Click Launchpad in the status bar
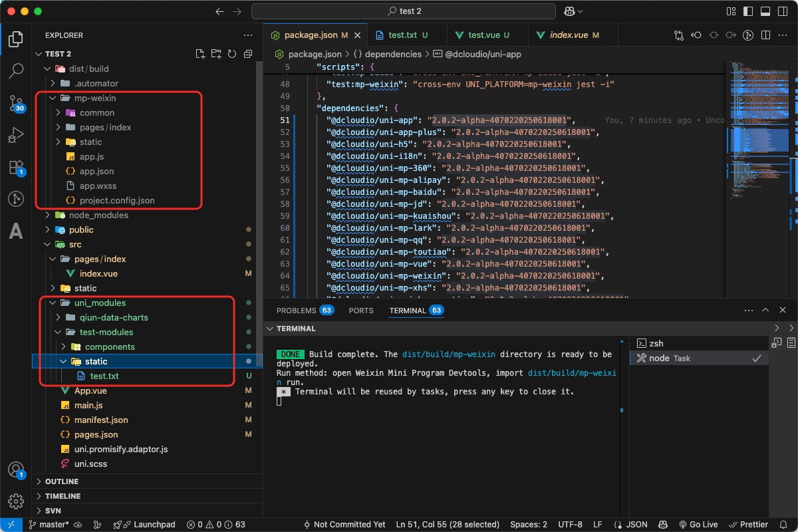 pos(144,525)
